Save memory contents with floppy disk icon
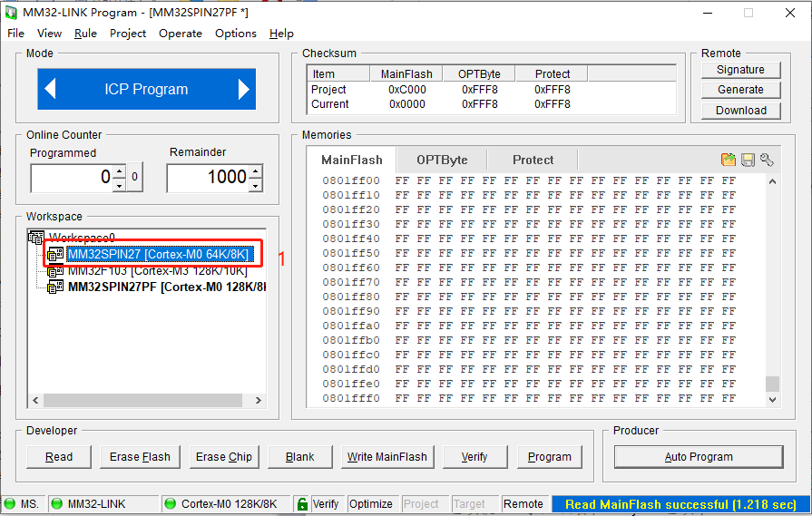Screen dimensions: 812x516 pos(748,160)
